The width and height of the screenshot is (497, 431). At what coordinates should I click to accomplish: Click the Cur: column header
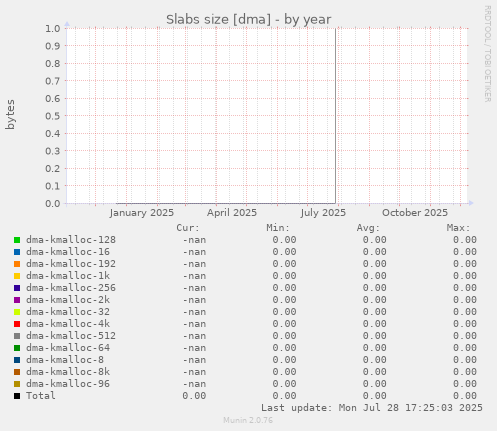point(188,228)
